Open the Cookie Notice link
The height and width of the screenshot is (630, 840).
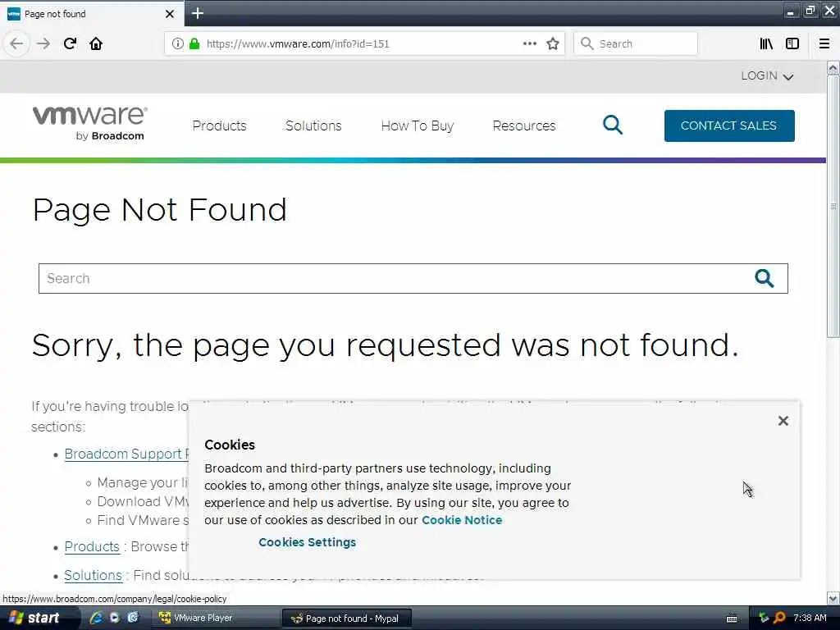(x=462, y=520)
